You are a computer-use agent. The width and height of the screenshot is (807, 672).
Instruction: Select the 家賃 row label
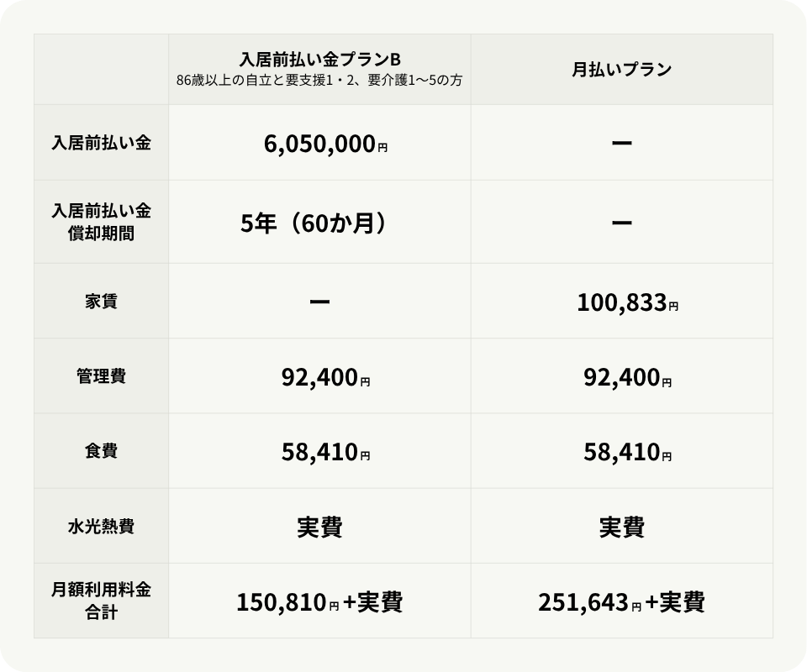(x=101, y=301)
